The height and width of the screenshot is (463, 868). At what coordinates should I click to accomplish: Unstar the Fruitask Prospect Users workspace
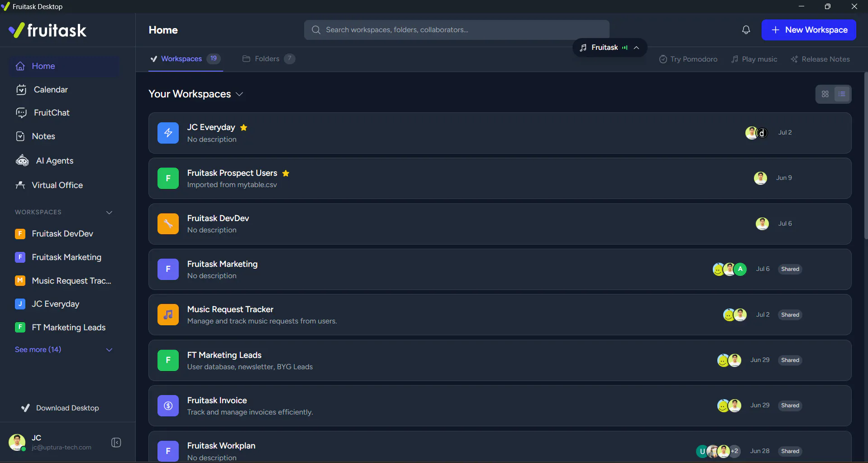(286, 173)
